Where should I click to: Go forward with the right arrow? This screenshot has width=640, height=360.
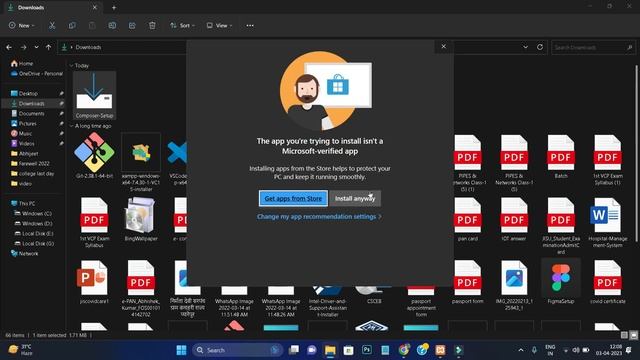click(x=23, y=47)
